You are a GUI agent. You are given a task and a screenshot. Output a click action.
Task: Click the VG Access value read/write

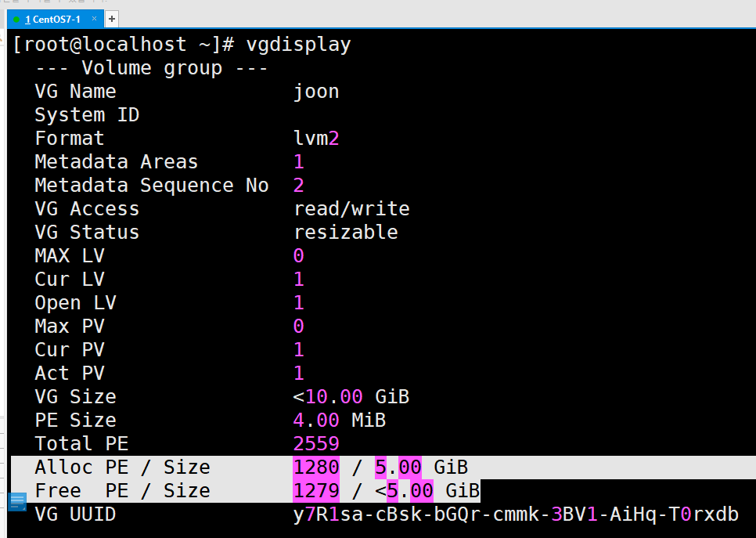click(352, 208)
